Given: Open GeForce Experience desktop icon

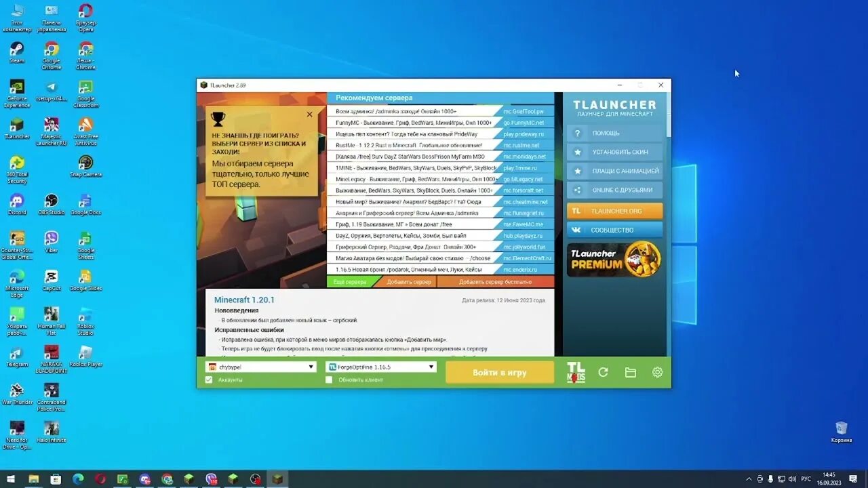Looking at the screenshot, I should click(17, 94).
